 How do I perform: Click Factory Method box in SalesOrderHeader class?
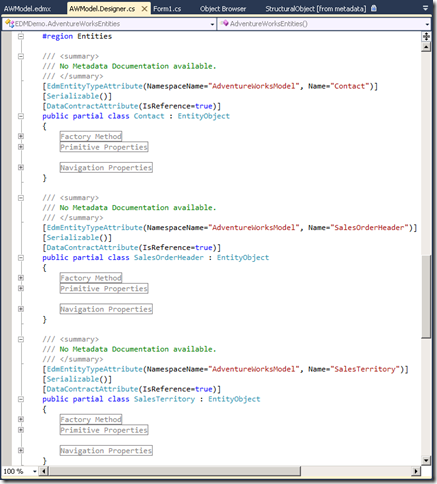point(91,278)
